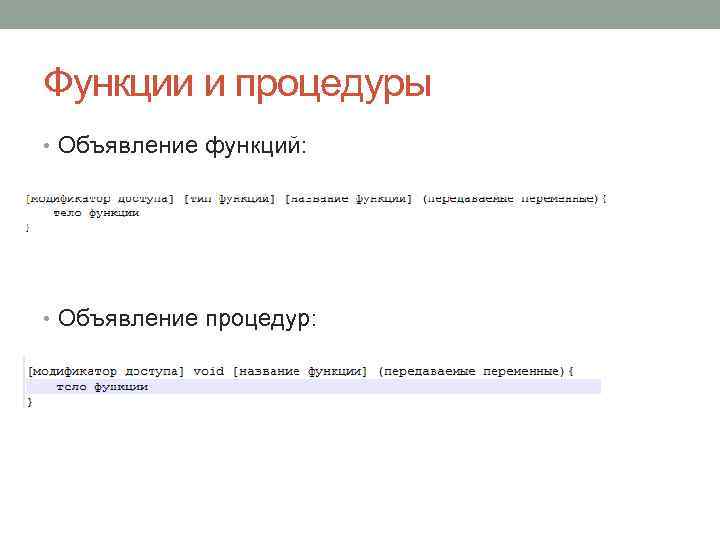Screen dimensions: 720x540
Task: Select the bullet text "Объявление процедур:"
Action: pyautogui.click(x=187, y=318)
